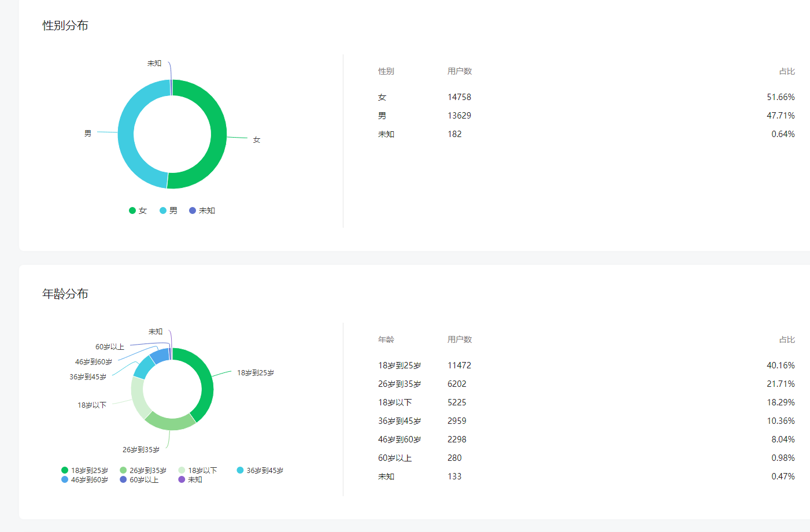Click the 性别 column header
Viewport: 810px width, 532px height.
(386, 71)
